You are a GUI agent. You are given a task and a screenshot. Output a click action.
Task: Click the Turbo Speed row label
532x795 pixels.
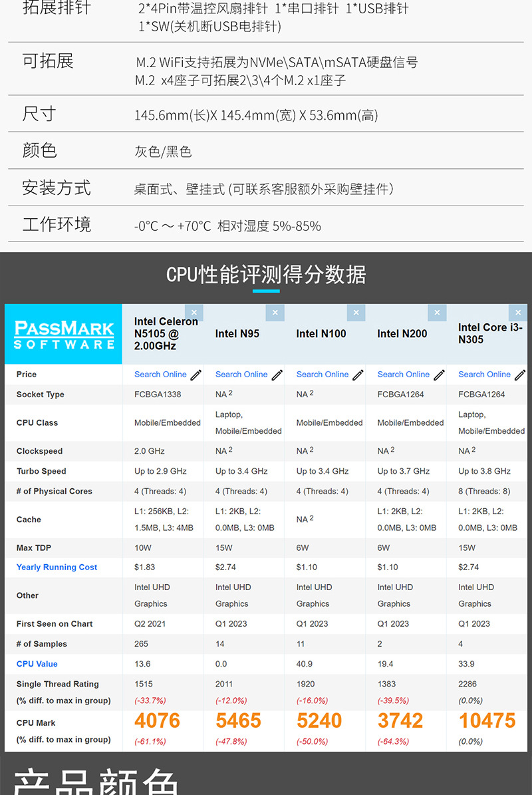41,471
